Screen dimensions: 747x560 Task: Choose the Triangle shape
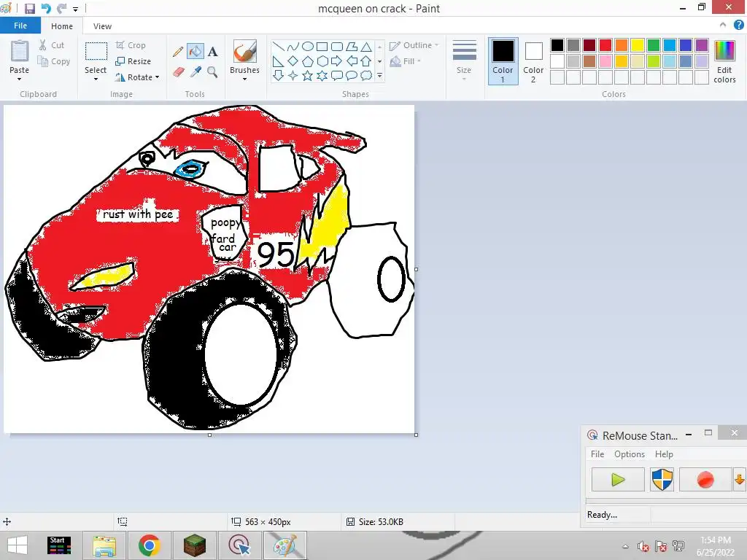click(x=366, y=46)
